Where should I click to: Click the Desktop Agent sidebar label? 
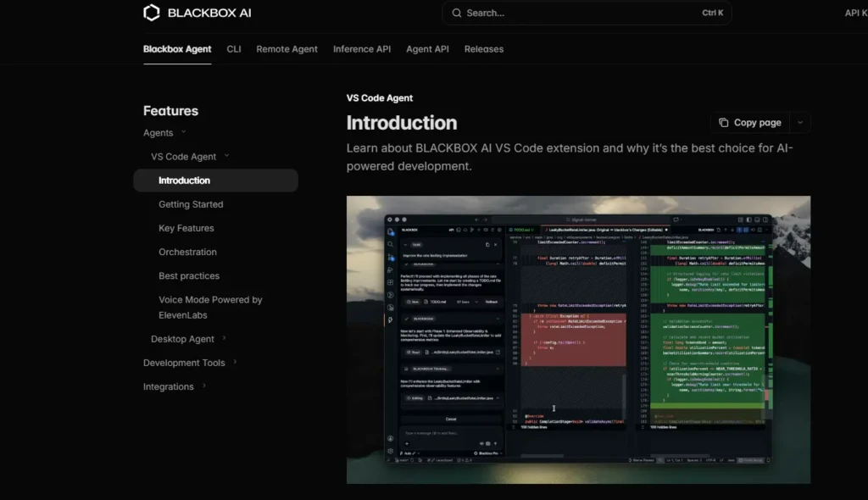pos(182,339)
